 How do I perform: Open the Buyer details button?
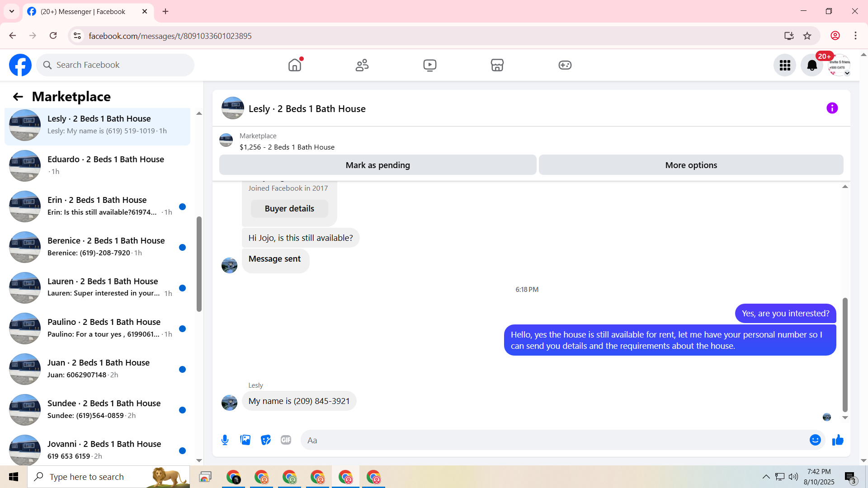click(289, 209)
